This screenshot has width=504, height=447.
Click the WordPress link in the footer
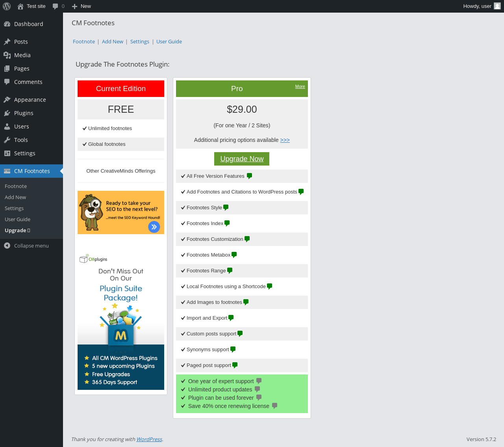pos(149,439)
